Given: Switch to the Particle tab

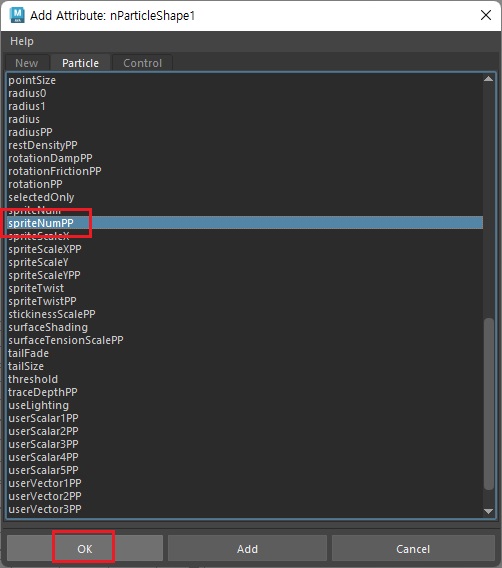Looking at the screenshot, I should (x=80, y=63).
